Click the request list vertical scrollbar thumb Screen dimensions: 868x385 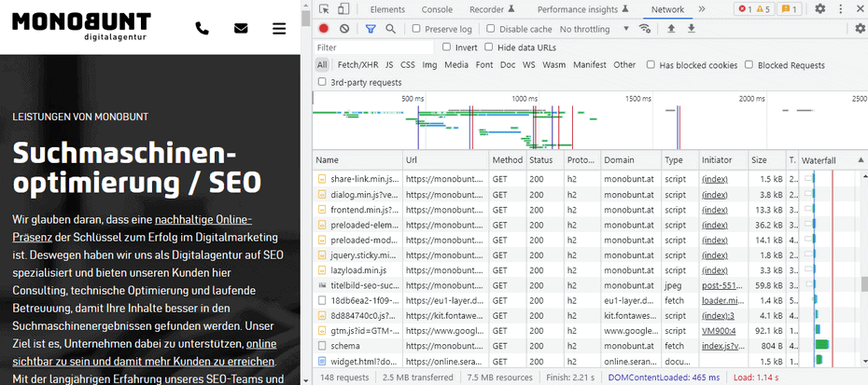(x=864, y=283)
